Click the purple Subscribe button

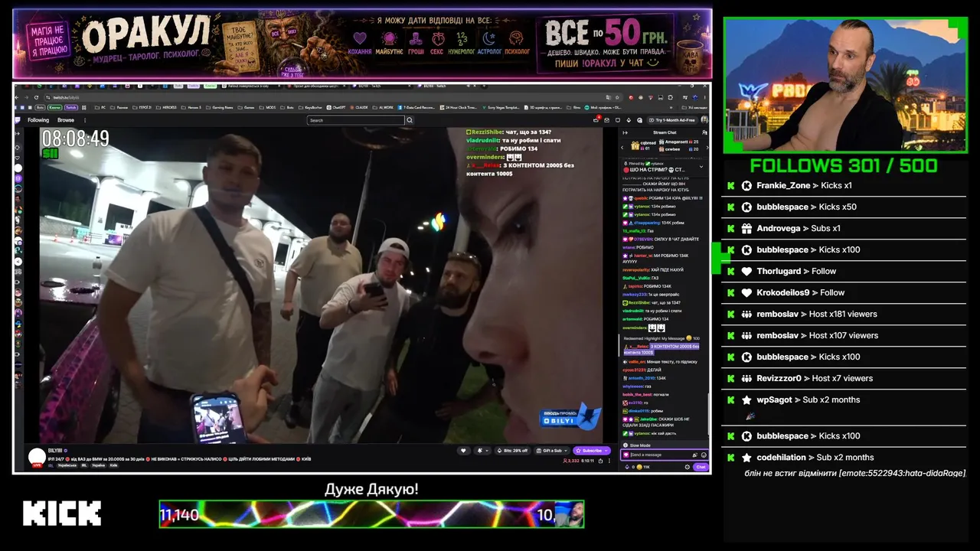[591, 451]
